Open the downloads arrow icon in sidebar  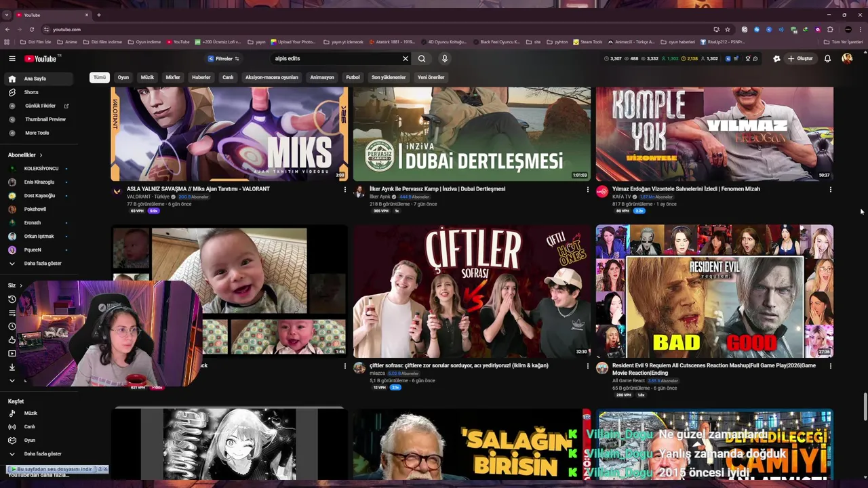tap(12, 367)
